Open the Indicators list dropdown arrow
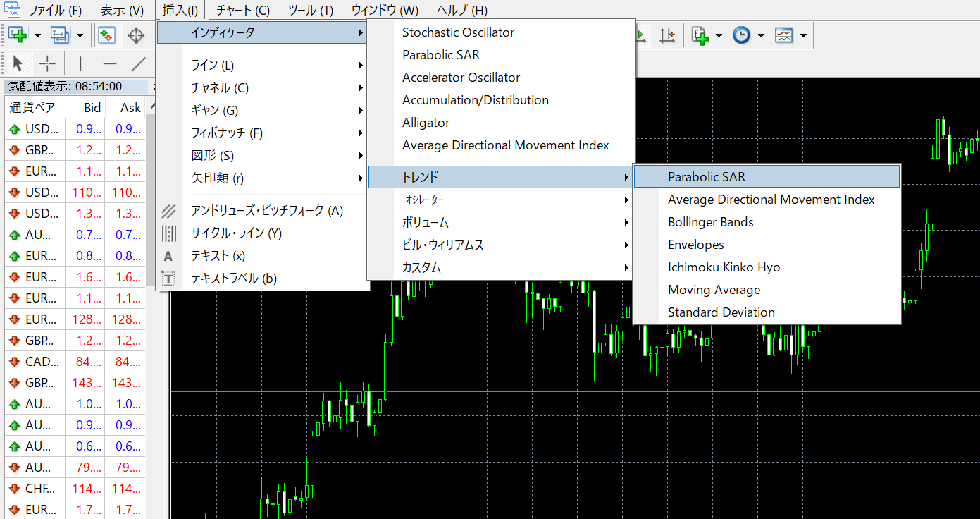 point(719,35)
